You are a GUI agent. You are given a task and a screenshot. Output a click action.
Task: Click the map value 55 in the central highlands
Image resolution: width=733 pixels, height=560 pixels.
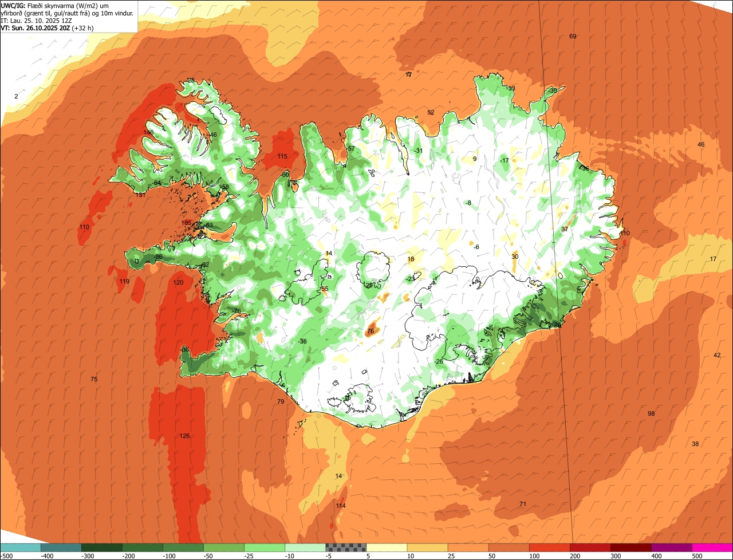[x=325, y=289]
